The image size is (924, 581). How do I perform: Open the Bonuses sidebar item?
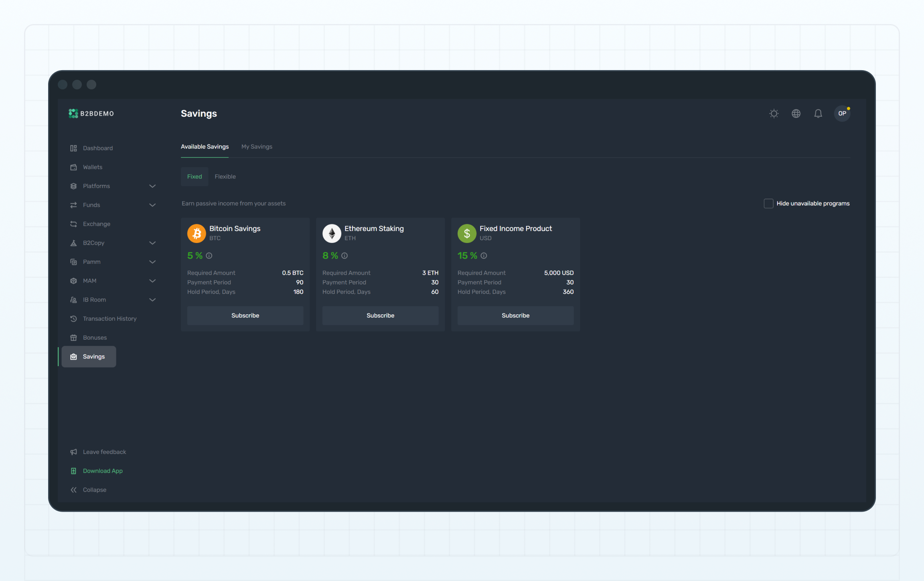pyautogui.click(x=95, y=338)
